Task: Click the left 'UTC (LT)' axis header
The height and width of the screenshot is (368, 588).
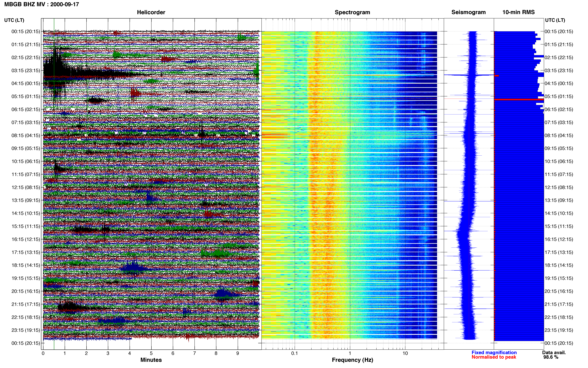Action: tap(14, 20)
